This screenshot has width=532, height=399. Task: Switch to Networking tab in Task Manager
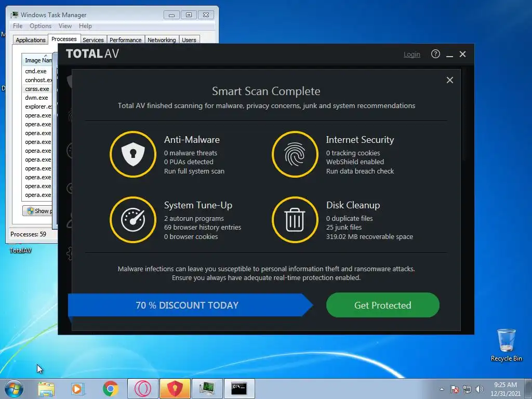coord(162,40)
